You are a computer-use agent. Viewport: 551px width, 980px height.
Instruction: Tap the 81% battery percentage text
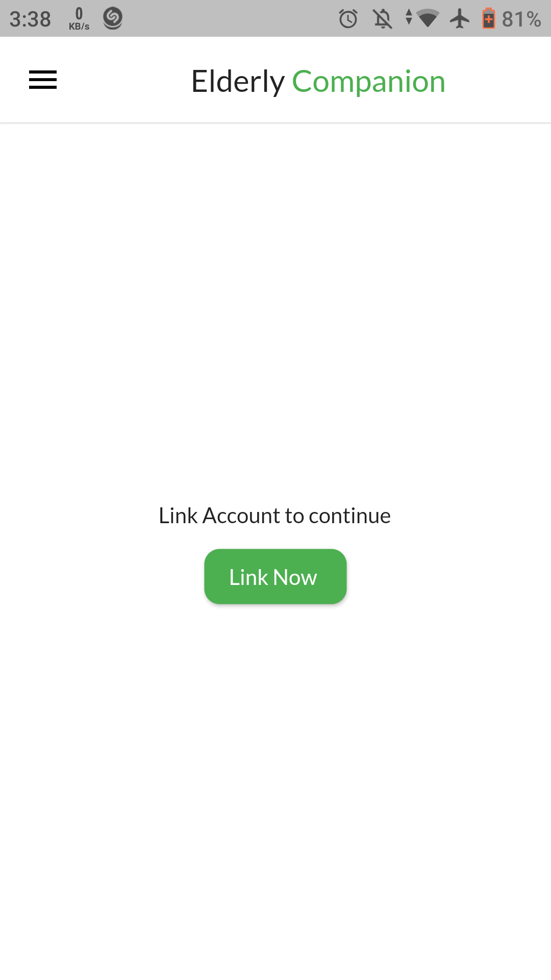point(521,19)
